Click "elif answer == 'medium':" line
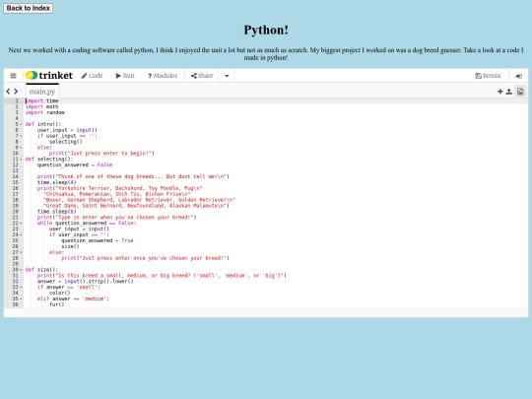This screenshot has width=532, height=399. tap(73, 299)
